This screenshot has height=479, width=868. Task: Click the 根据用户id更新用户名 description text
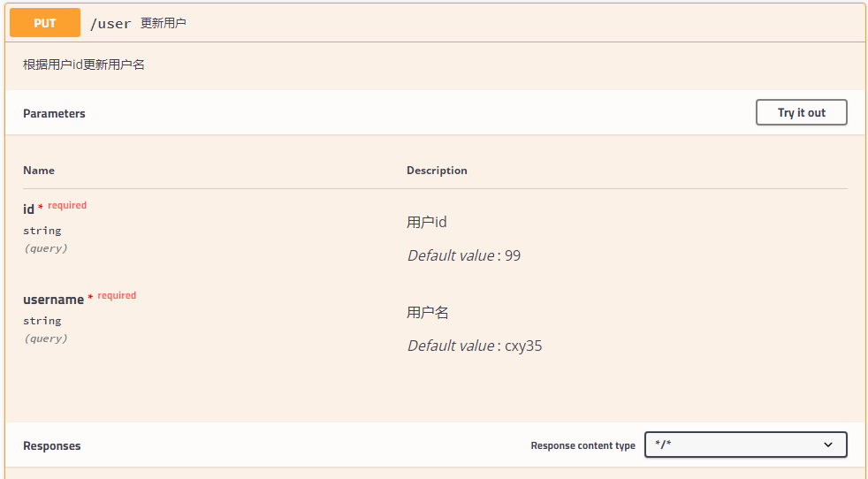84,65
